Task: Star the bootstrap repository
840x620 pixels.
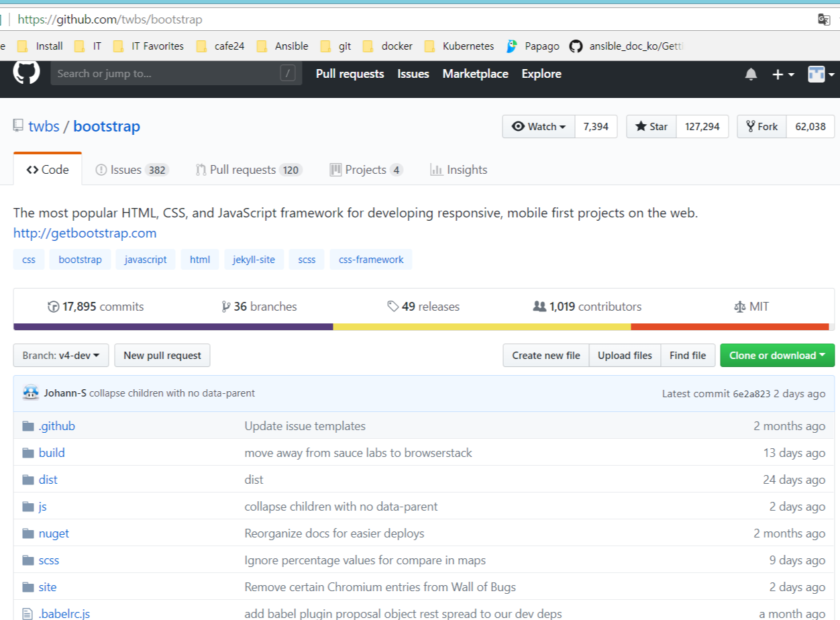Action: (x=651, y=127)
